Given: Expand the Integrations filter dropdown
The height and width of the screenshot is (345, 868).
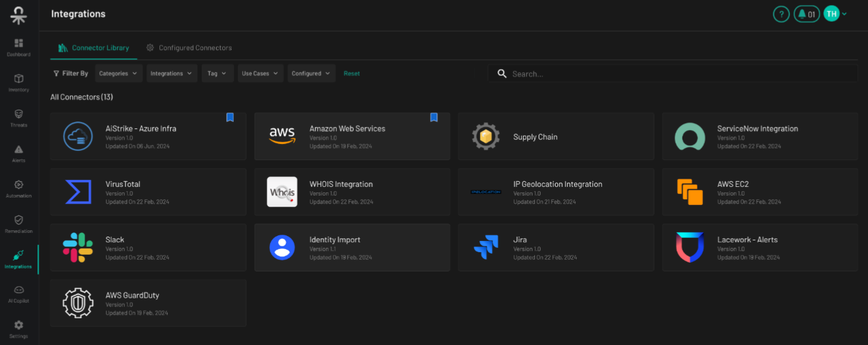Looking at the screenshot, I should pyautogui.click(x=172, y=73).
